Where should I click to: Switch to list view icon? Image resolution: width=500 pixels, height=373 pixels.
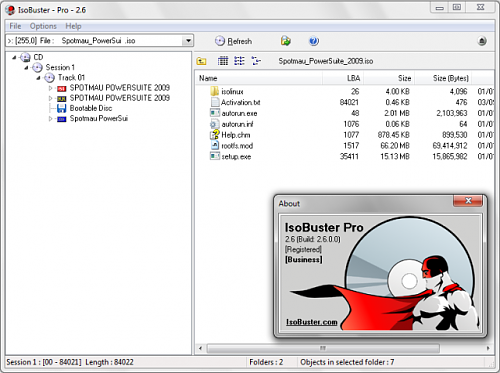tap(239, 61)
